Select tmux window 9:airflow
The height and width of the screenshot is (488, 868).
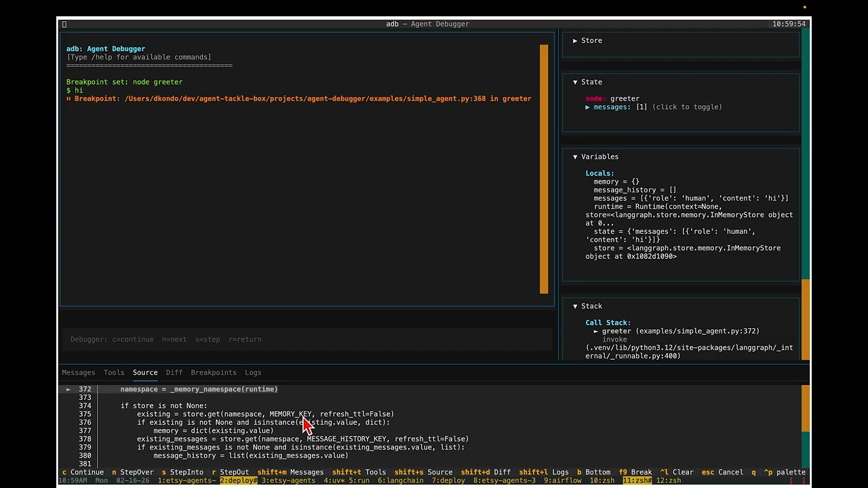tap(562, 481)
